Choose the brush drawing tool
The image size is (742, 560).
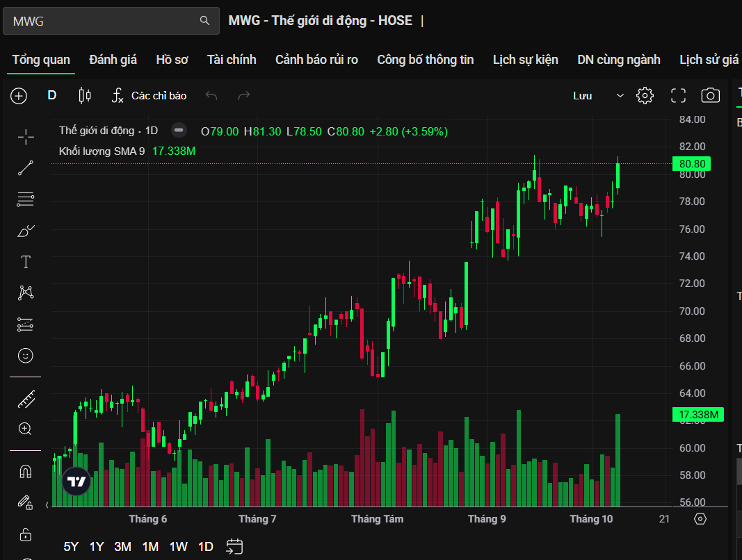[26, 231]
